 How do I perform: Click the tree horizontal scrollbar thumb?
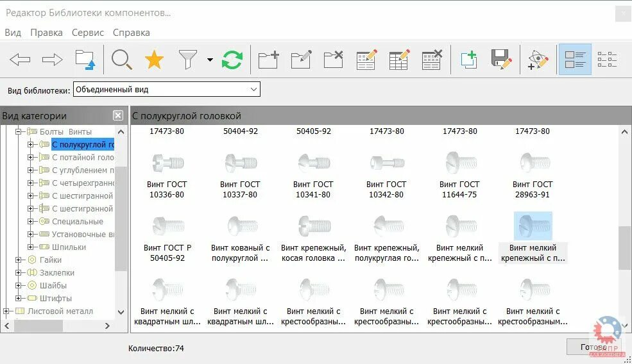(x=38, y=326)
